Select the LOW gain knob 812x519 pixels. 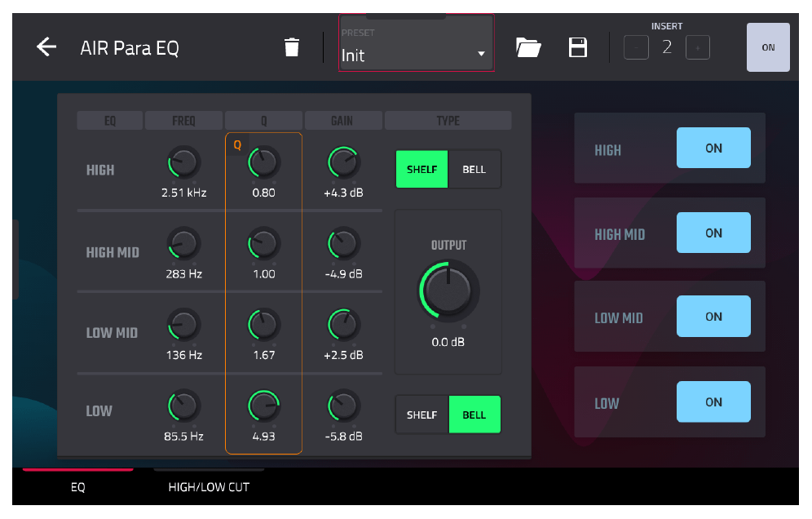coord(343,406)
